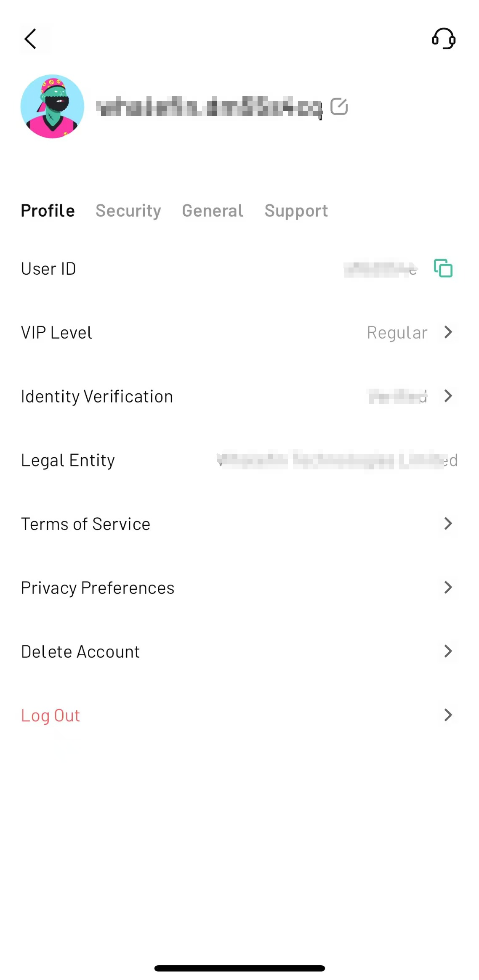Switch to the Security tab
Screen dimensions: 479x980
tap(128, 211)
